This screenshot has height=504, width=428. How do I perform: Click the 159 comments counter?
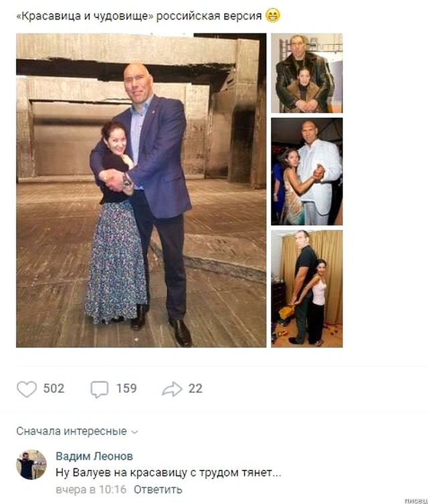126,389
